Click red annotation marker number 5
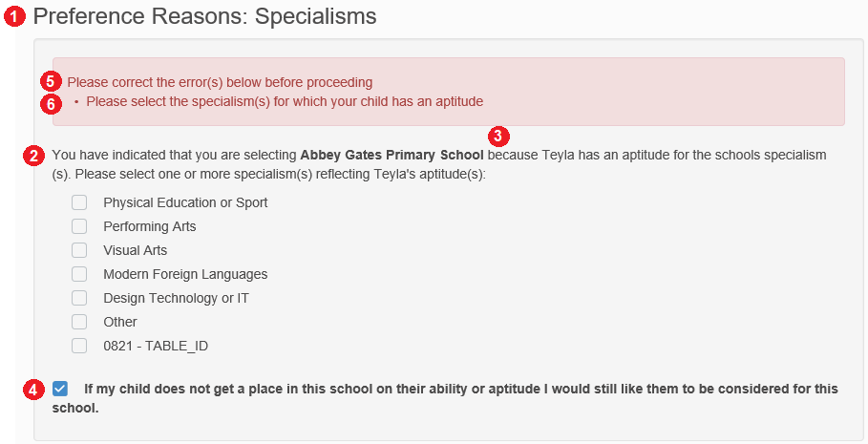This screenshot has width=868, height=444. click(x=51, y=82)
